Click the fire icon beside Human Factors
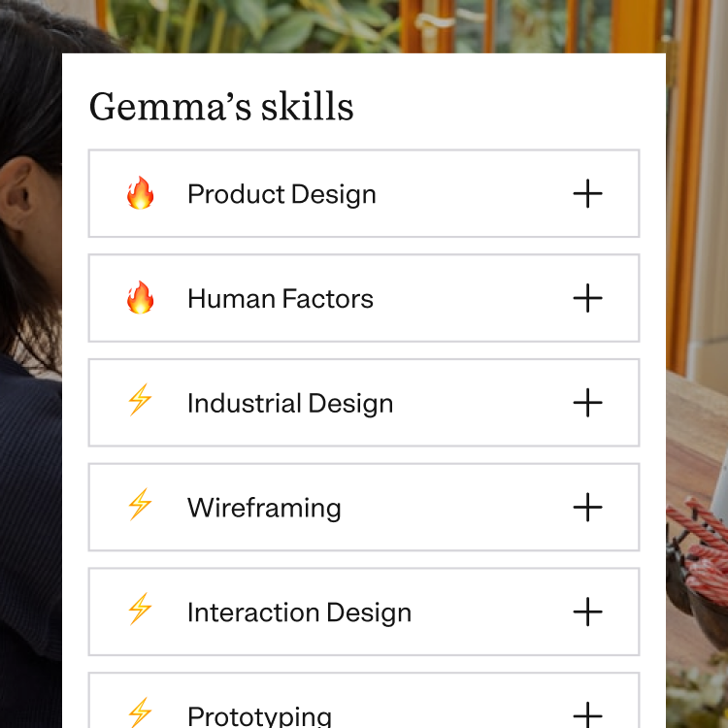The height and width of the screenshot is (728, 728). pyautogui.click(x=140, y=298)
